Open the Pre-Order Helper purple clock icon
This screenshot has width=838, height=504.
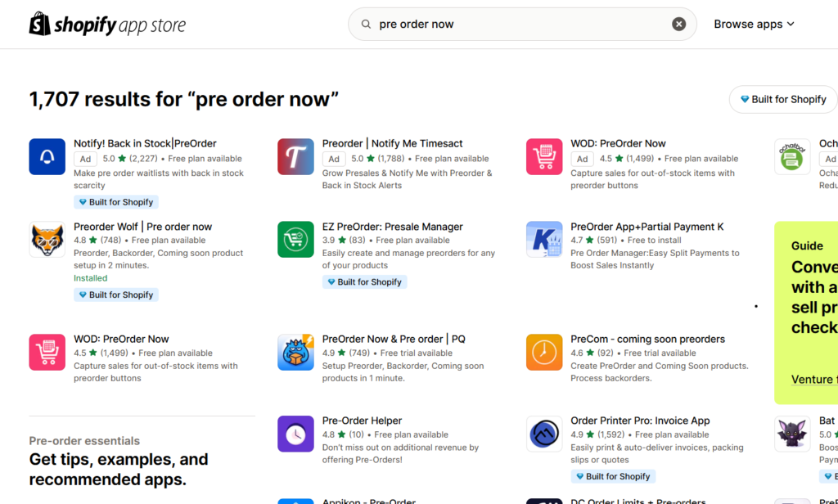click(x=295, y=434)
